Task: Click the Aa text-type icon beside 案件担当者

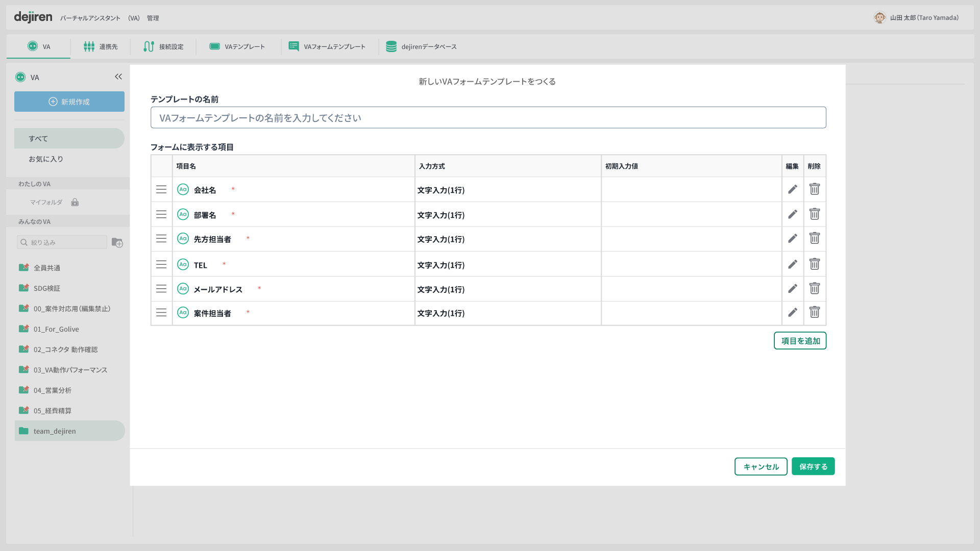Action: coord(183,313)
